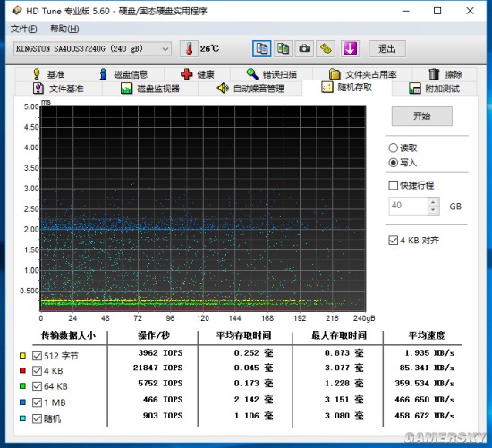This screenshot has height=448, width=492.
Task: Open options via the yellow tools icon
Action: 326,48
